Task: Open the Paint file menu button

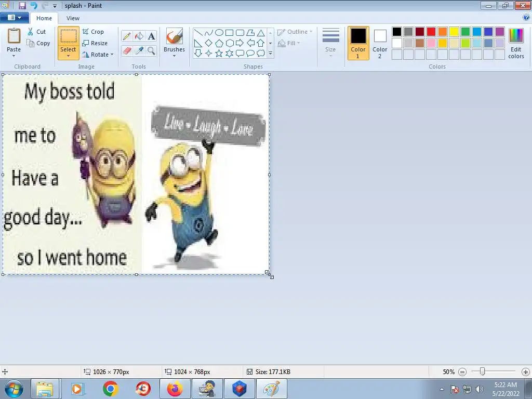Action: click(x=14, y=18)
